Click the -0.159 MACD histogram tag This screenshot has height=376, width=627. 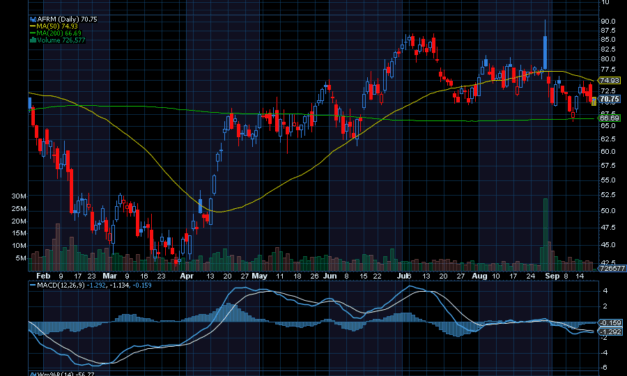610,322
